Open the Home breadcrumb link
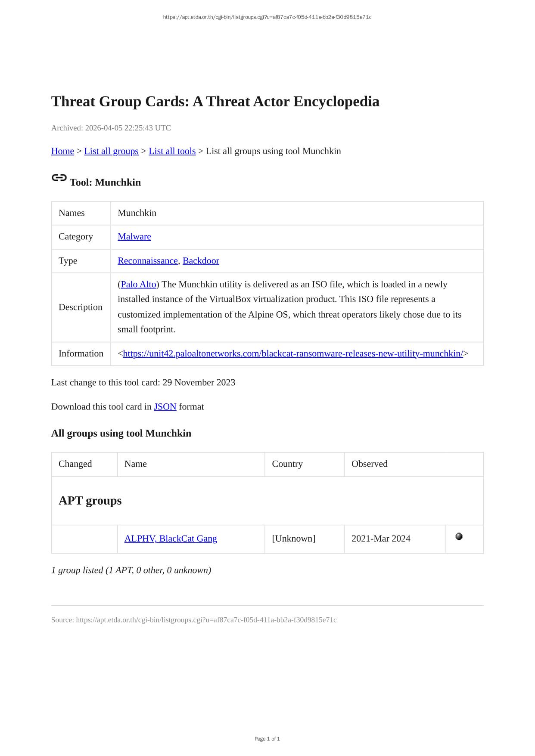 [62, 151]
